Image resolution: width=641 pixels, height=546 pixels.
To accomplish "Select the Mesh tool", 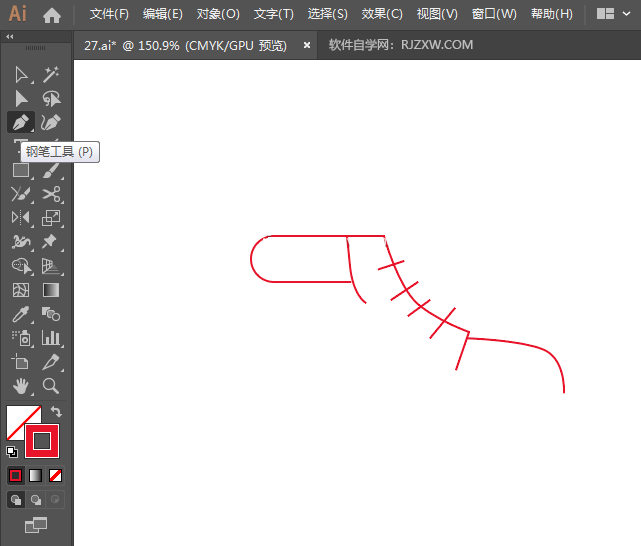I will pyautogui.click(x=21, y=290).
